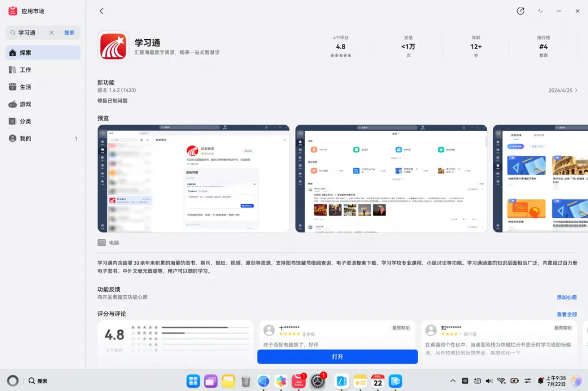
Task: Click the 版本 1.4.2 (1420) text
Action: pyautogui.click(x=117, y=90)
